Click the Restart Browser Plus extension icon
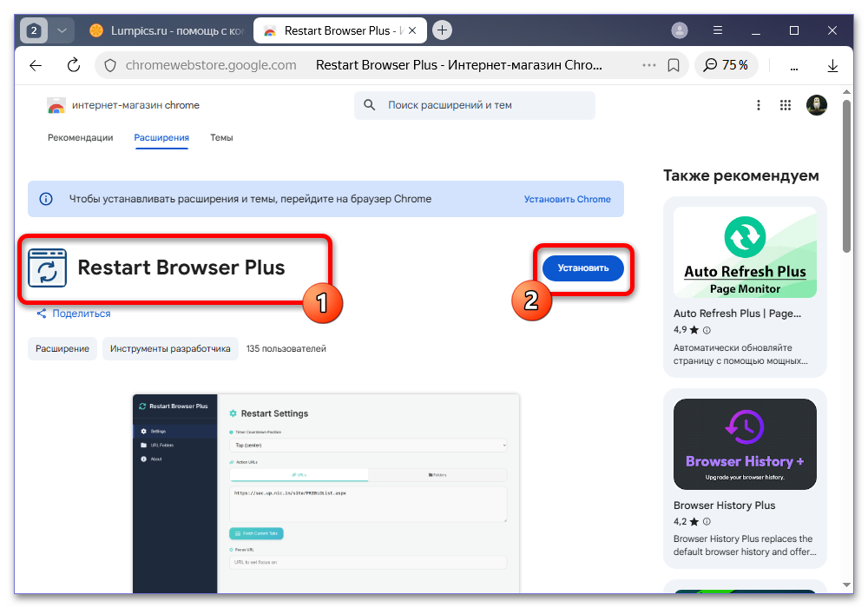868x608 pixels. (x=47, y=268)
